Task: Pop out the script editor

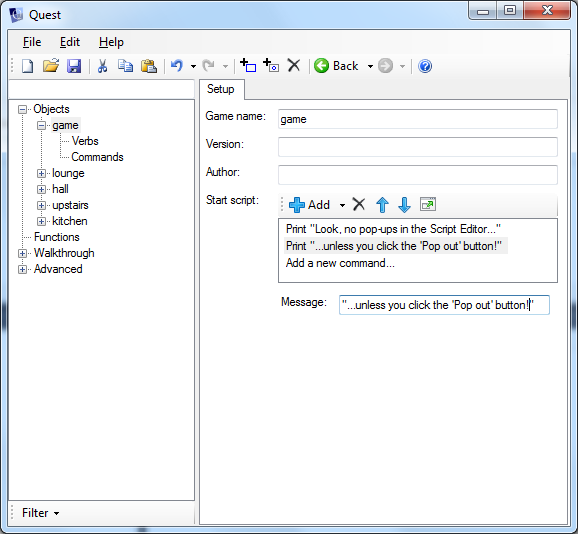Action: pyautogui.click(x=428, y=204)
